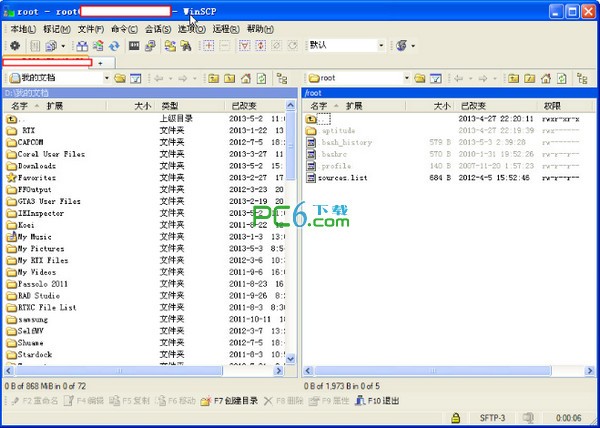
Task: Open the 标记(M) menu
Action: coord(57,29)
